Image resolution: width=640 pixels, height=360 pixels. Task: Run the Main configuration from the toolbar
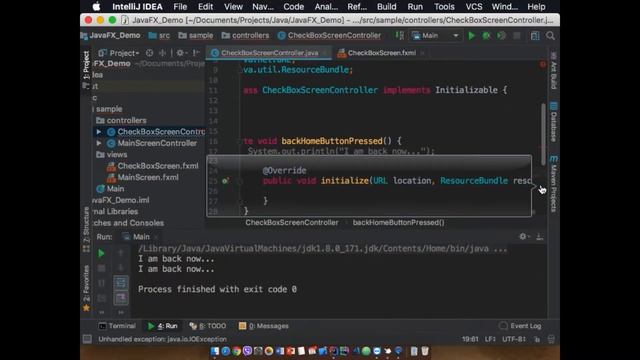coord(471,36)
